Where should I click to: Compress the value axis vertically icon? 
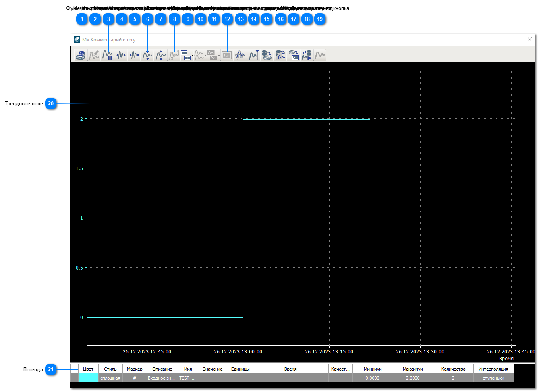147,55
